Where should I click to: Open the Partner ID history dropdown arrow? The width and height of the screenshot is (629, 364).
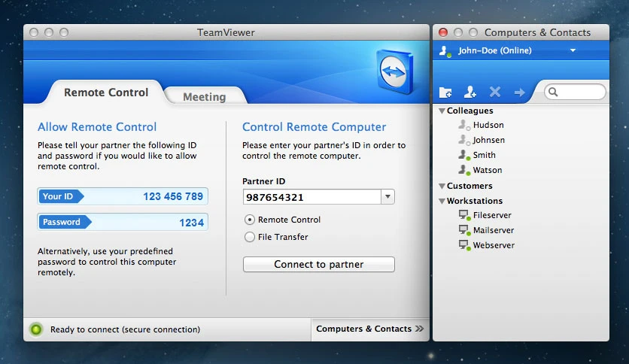point(387,197)
